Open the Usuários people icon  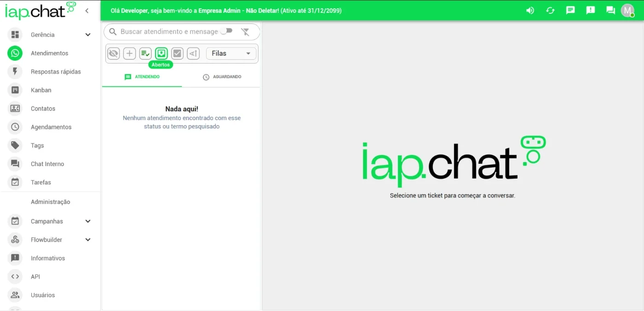click(x=15, y=294)
